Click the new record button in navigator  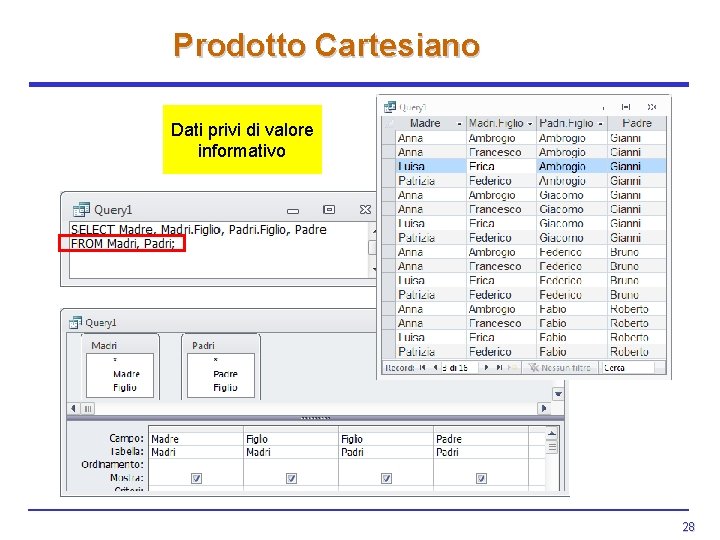pyautogui.click(x=512, y=367)
